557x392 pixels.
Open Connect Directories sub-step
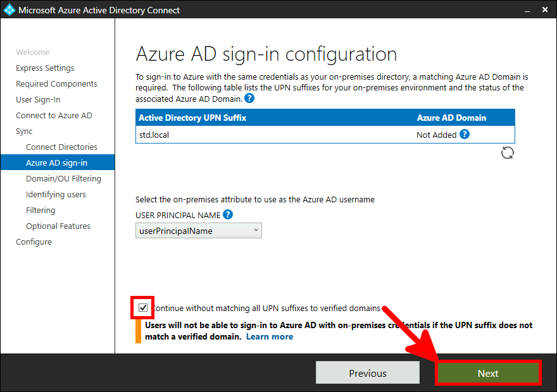click(61, 147)
